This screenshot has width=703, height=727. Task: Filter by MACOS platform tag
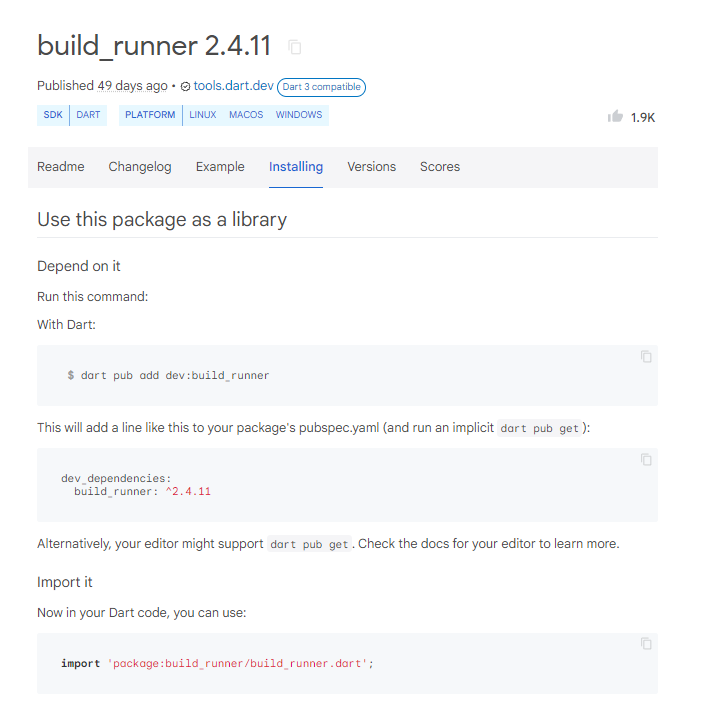(246, 115)
